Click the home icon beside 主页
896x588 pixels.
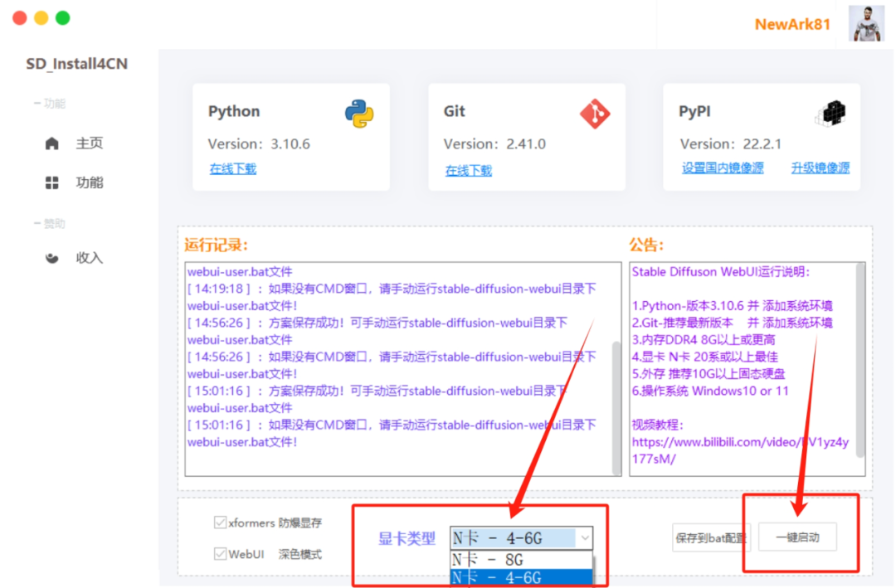pos(52,143)
